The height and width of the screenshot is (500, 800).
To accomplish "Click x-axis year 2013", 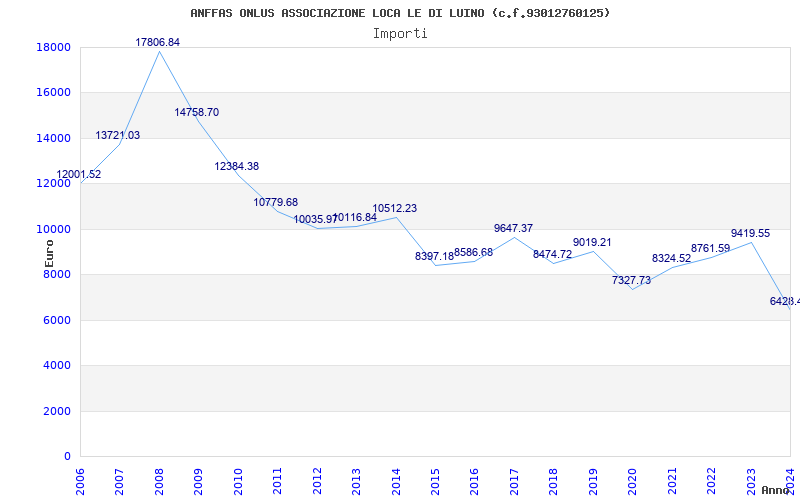I will point(357,482).
